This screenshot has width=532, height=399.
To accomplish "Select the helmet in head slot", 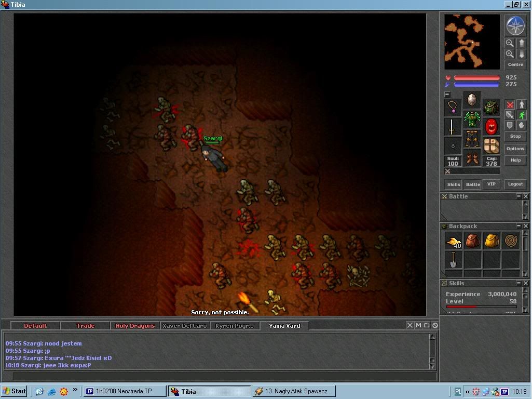I will click(472, 100).
